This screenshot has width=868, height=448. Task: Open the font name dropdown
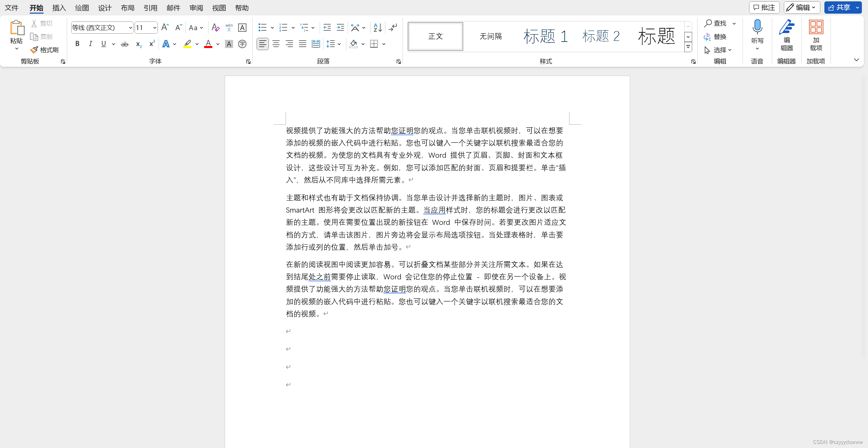click(x=130, y=28)
